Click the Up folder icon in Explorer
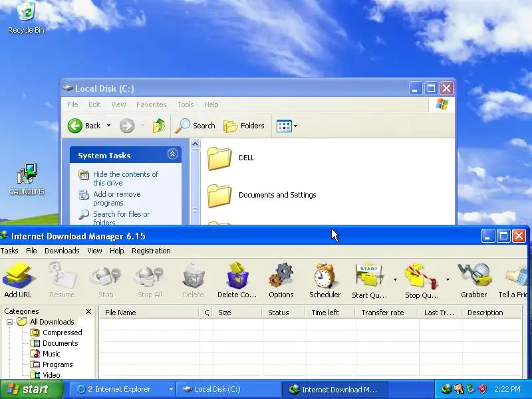Screen dimensions: 532x399 [x=159, y=126]
